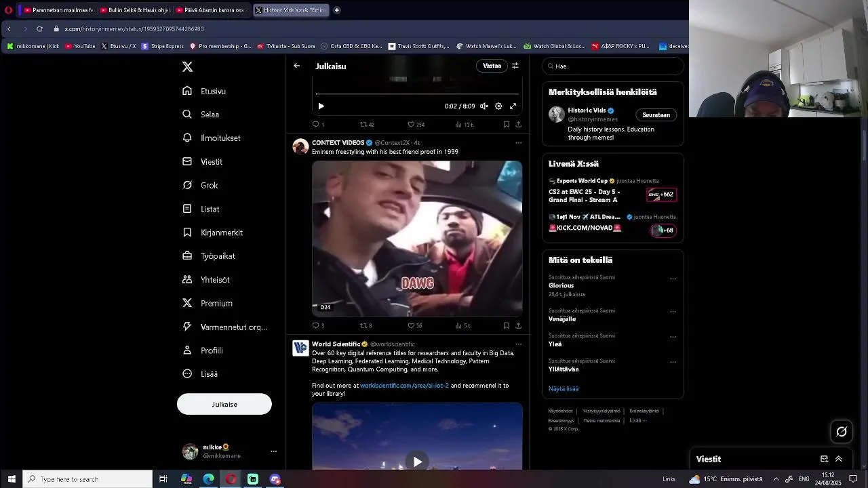The image size is (868, 488).
Task: Open options for Venäjälle trend
Action: click(673, 312)
